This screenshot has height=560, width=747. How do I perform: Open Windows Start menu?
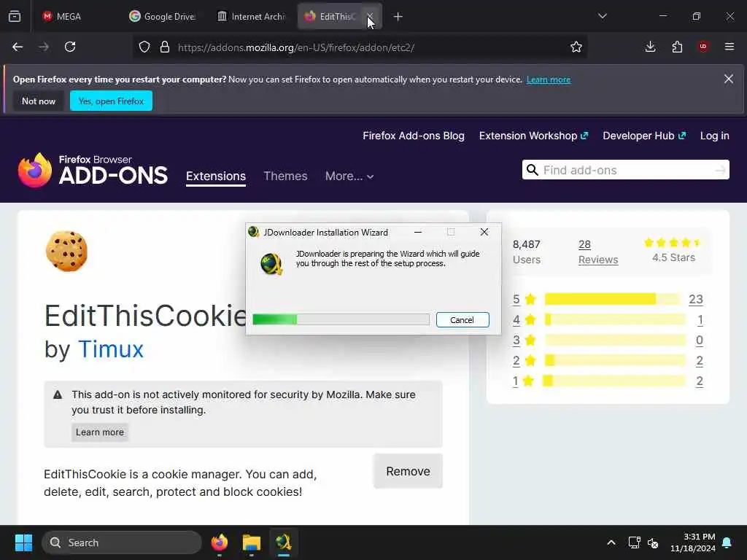pos(23,542)
